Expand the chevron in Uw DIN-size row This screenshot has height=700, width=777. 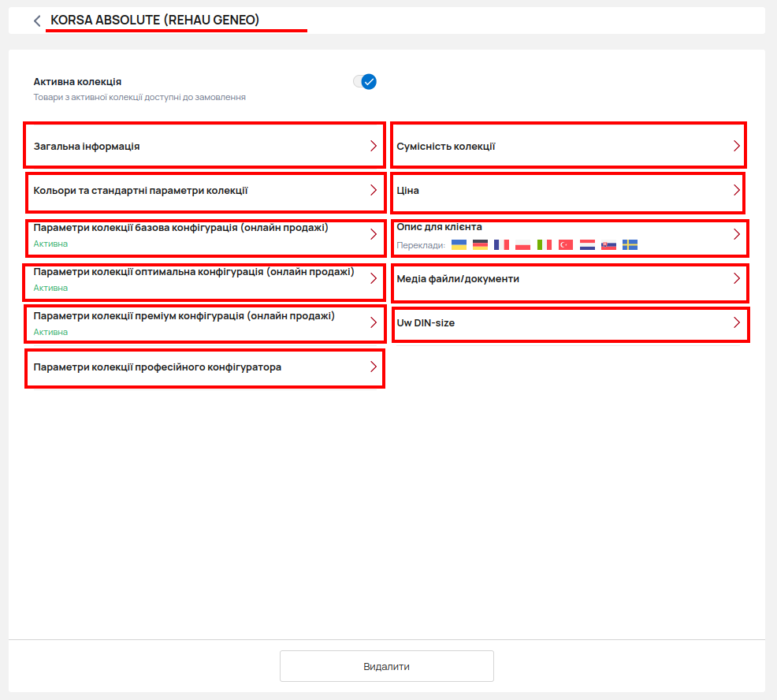coord(737,322)
